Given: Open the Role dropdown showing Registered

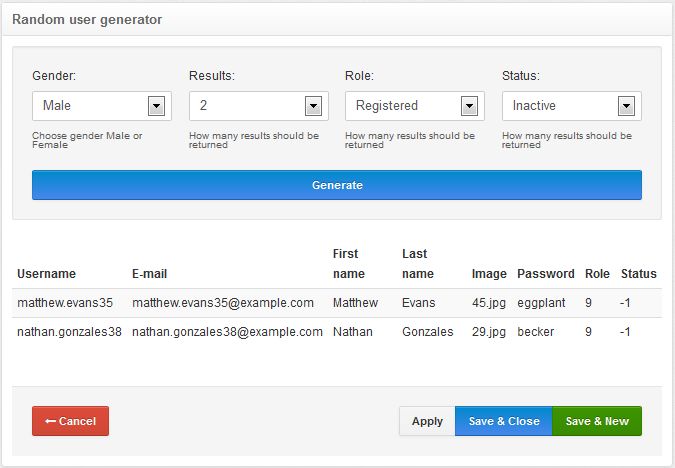Looking at the screenshot, I should click(415, 106).
